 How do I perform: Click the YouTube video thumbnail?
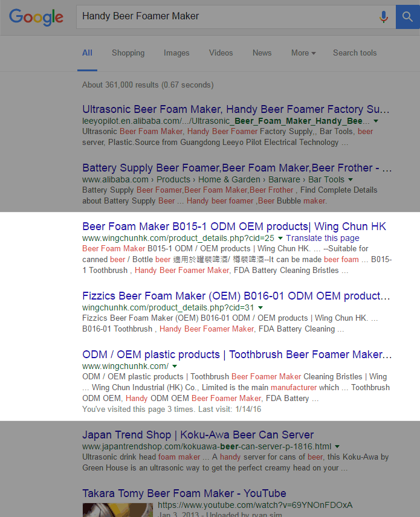click(118, 510)
